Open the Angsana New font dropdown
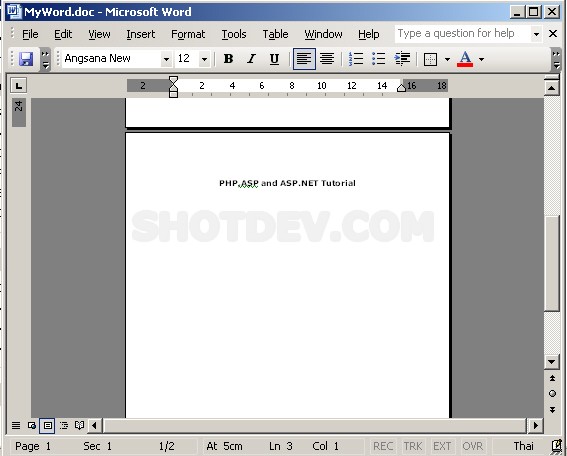This screenshot has width=567, height=456. pos(166,59)
